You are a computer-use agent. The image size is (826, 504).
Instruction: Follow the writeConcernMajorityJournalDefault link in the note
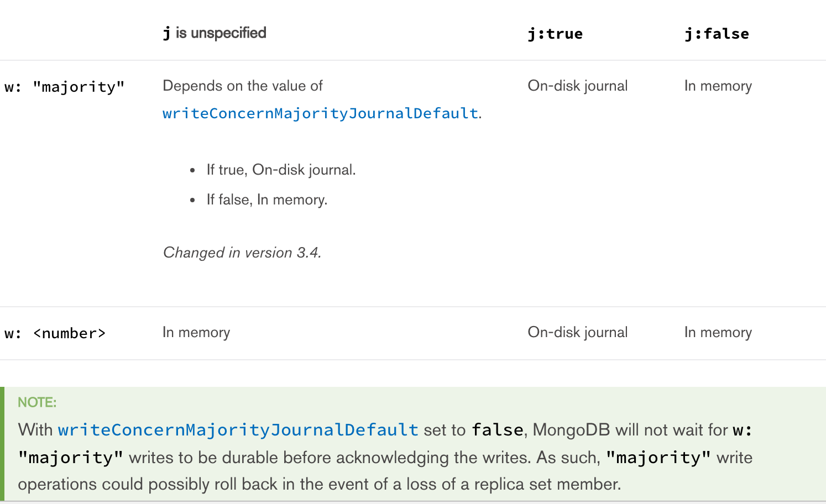238,430
